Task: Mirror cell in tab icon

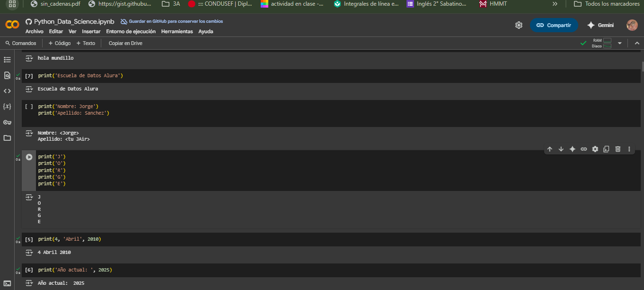Action: pos(607,149)
